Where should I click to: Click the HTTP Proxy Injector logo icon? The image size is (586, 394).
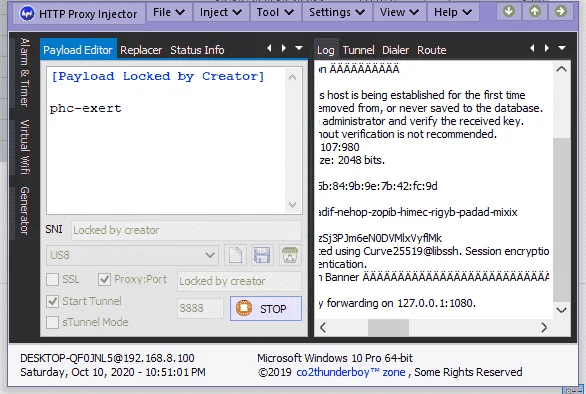pos(27,14)
